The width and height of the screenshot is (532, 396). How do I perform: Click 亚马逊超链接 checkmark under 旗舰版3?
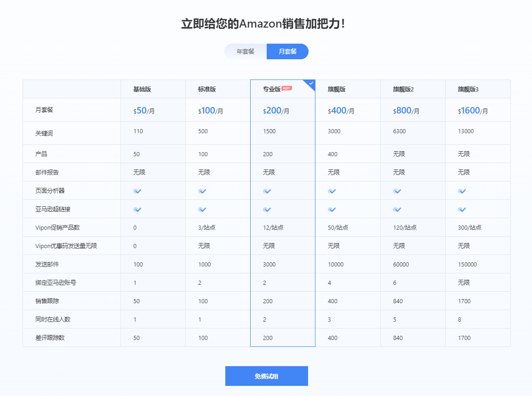coord(462,209)
